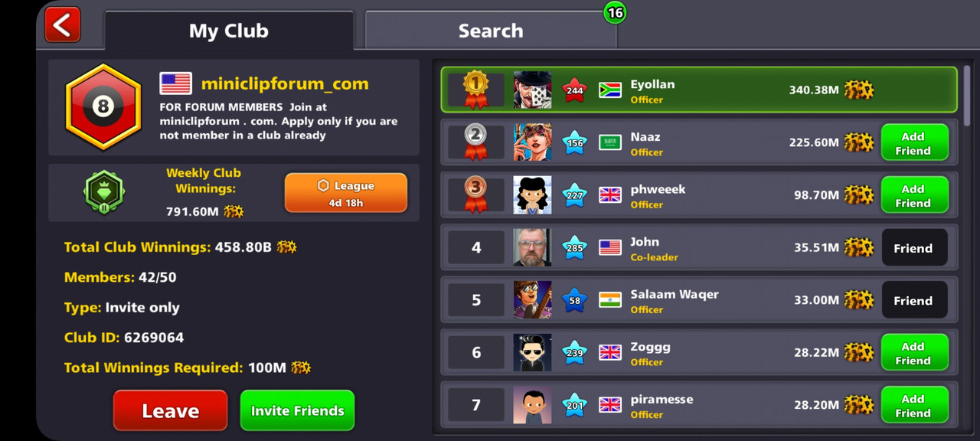Click the member list scrollbar
The width and height of the screenshot is (980, 441).
click(966, 96)
